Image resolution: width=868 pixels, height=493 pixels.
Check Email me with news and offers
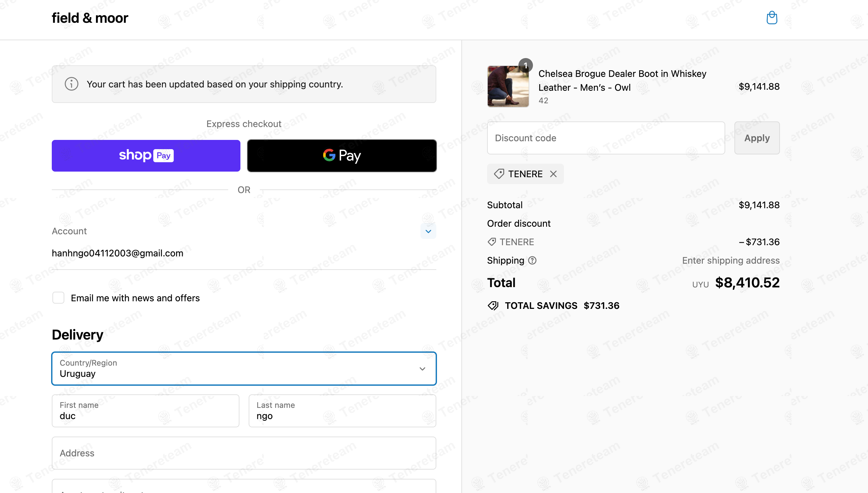(58, 298)
